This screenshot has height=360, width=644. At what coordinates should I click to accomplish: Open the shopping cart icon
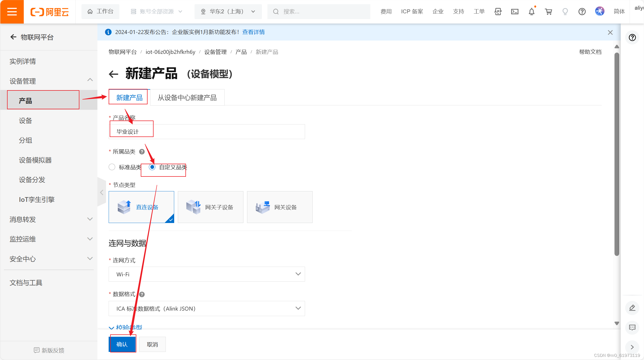pos(548,12)
